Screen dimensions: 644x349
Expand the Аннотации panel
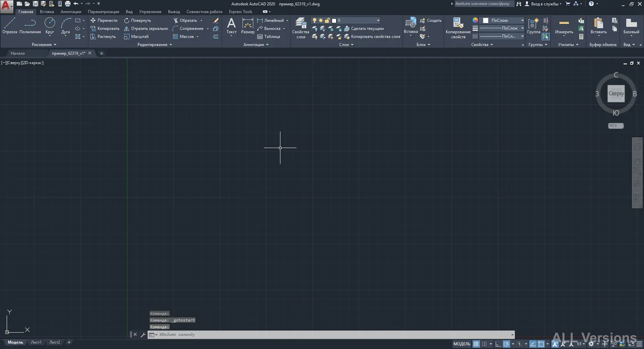[x=256, y=45]
